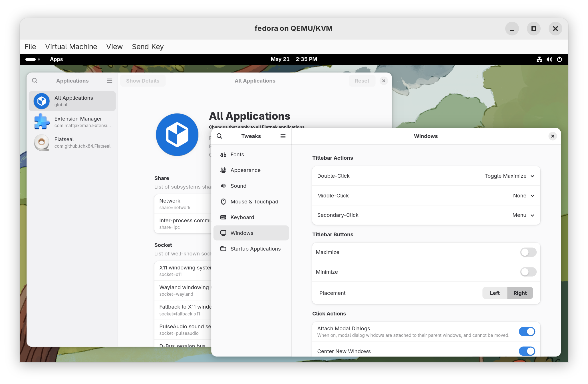
Task: Open the Flatseal Applications hamburger menu
Action: tap(110, 81)
